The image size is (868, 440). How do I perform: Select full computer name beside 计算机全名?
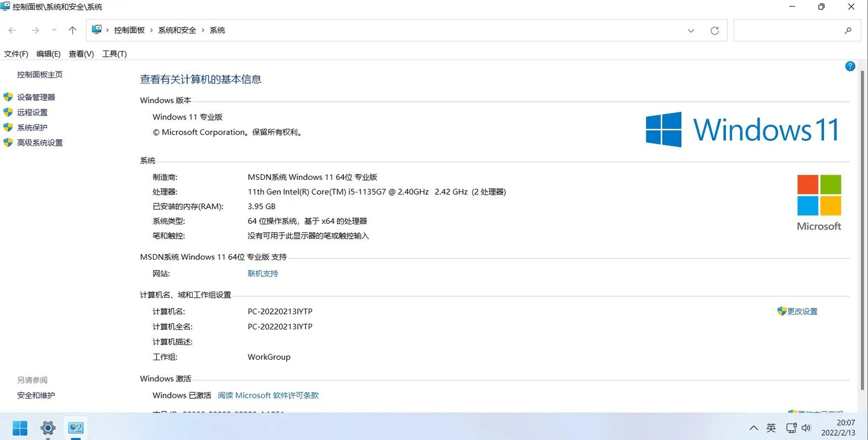[280, 327]
